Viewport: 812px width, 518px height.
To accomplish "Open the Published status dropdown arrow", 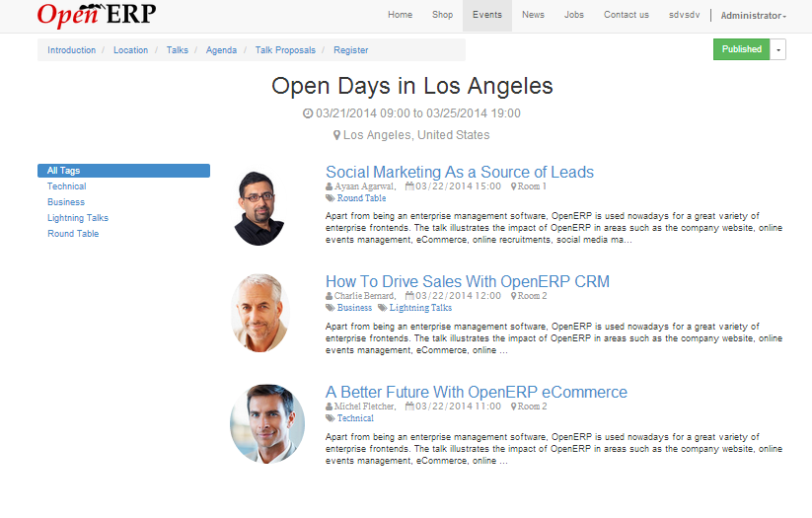I will pos(777,49).
